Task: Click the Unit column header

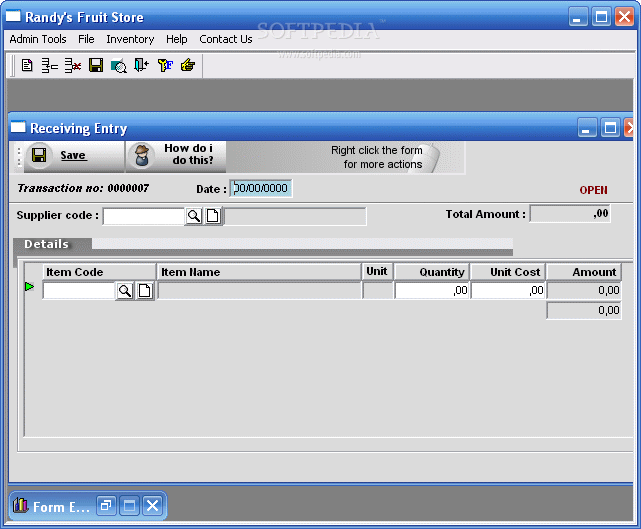Action: tap(377, 271)
